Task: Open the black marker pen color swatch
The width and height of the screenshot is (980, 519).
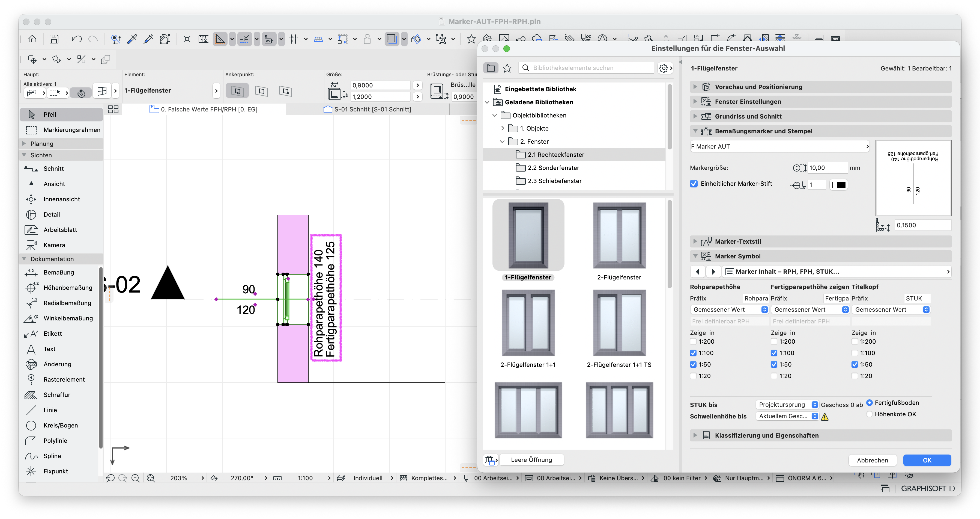Action: point(841,185)
